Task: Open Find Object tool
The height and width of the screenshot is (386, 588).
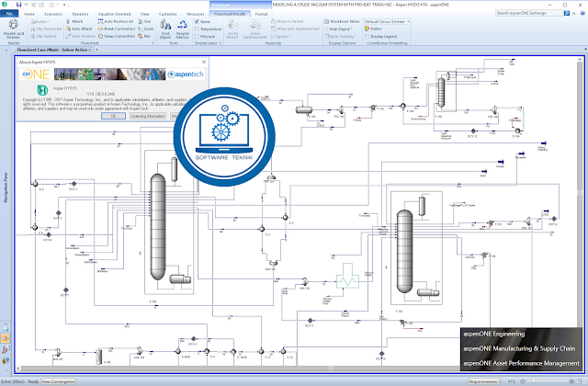Action: click(x=165, y=29)
